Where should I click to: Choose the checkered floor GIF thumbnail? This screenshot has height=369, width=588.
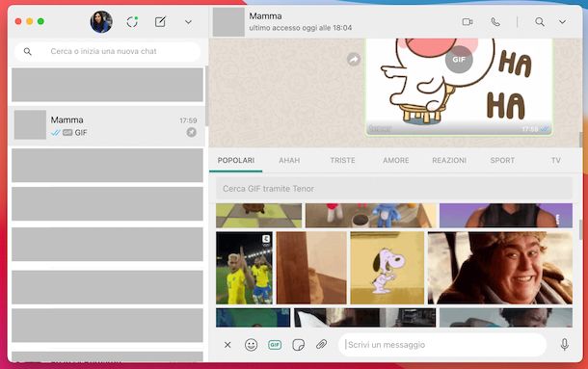(258, 216)
